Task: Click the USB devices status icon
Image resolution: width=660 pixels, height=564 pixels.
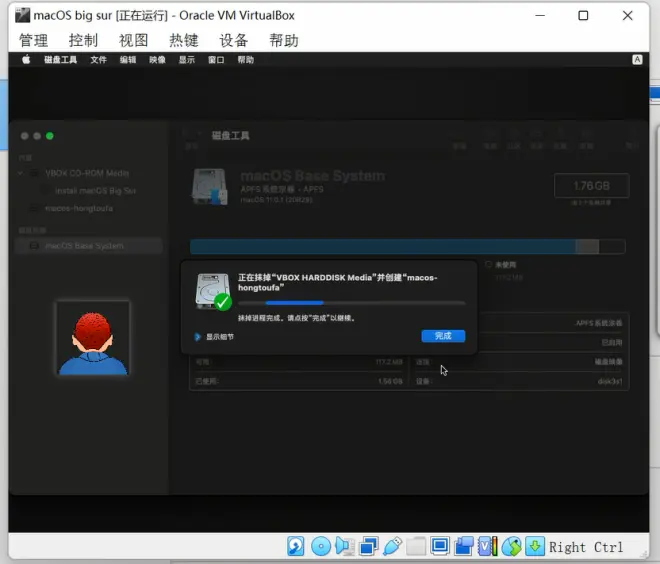Action: click(392, 546)
